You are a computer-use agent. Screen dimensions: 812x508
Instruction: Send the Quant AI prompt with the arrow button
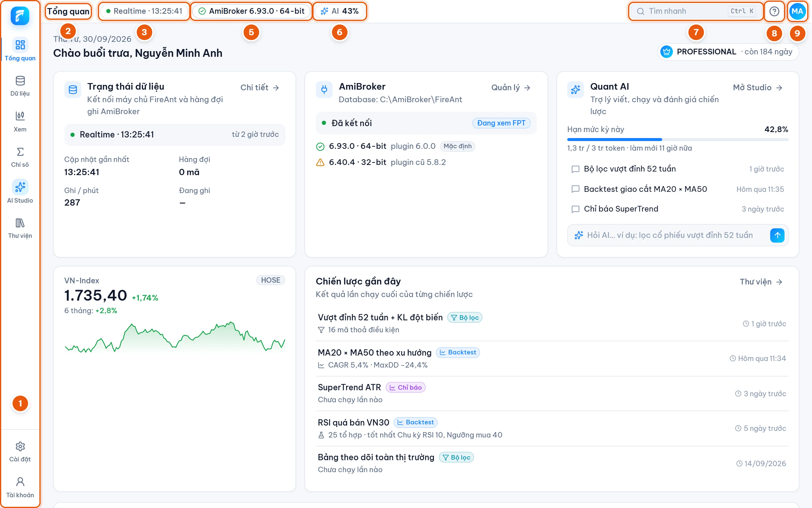(x=777, y=235)
